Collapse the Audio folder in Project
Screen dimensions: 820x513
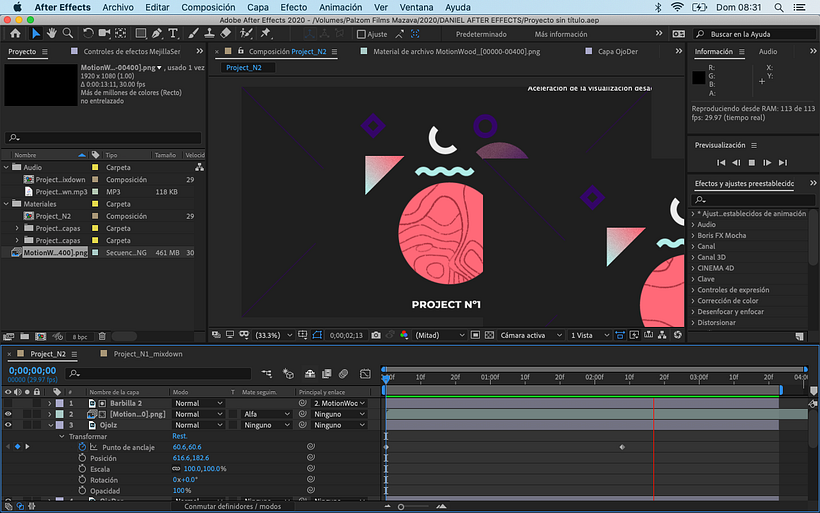pyautogui.click(x=6, y=167)
